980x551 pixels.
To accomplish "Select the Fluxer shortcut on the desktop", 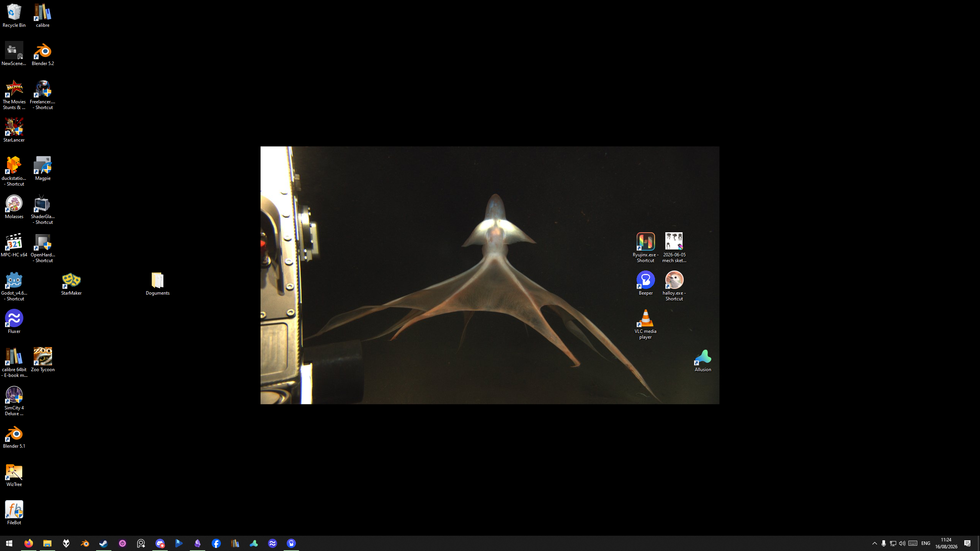I will tap(14, 322).
